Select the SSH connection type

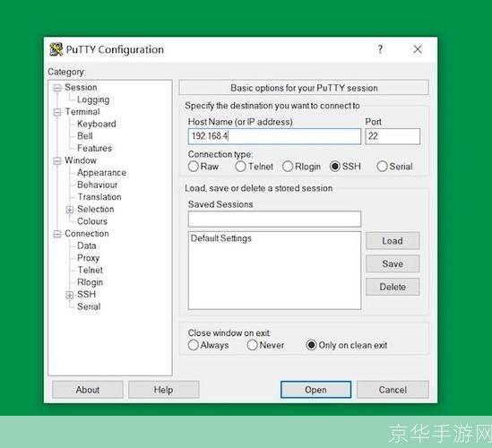pyautogui.click(x=335, y=167)
